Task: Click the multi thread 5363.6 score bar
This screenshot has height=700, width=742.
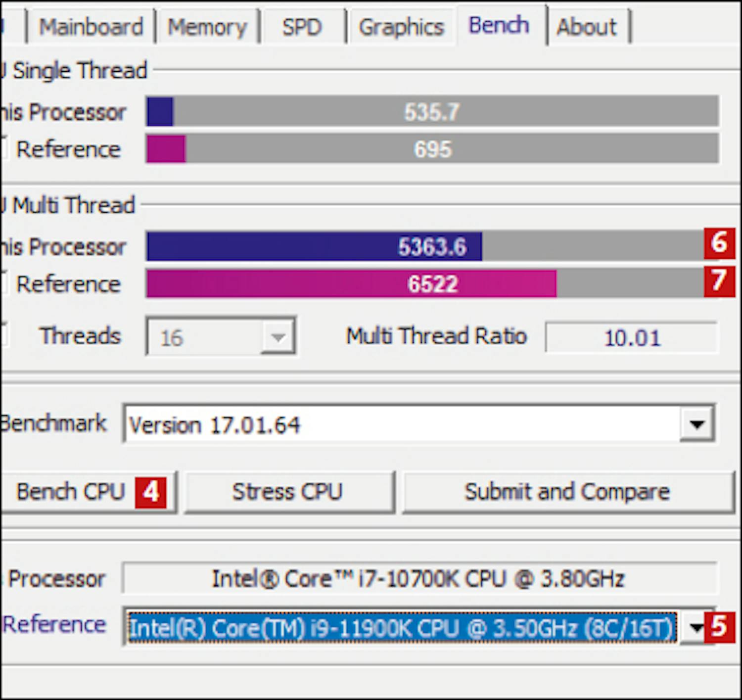Action: point(432,246)
